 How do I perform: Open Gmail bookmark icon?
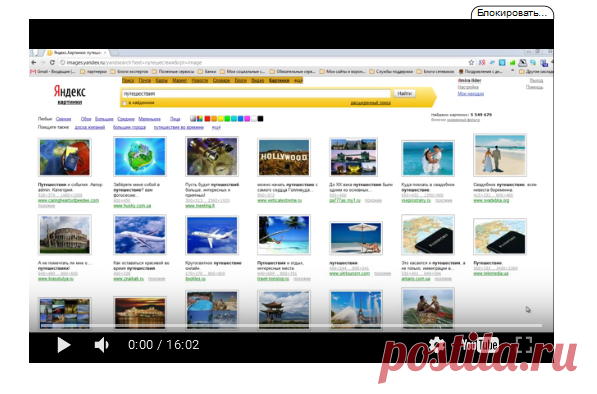[33, 71]
